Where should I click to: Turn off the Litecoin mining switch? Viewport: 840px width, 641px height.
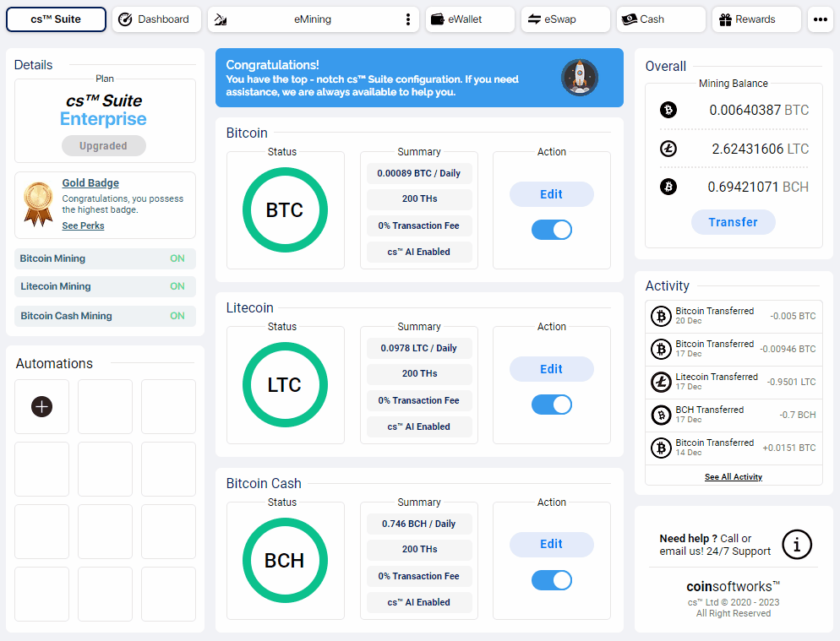(551, 405)
